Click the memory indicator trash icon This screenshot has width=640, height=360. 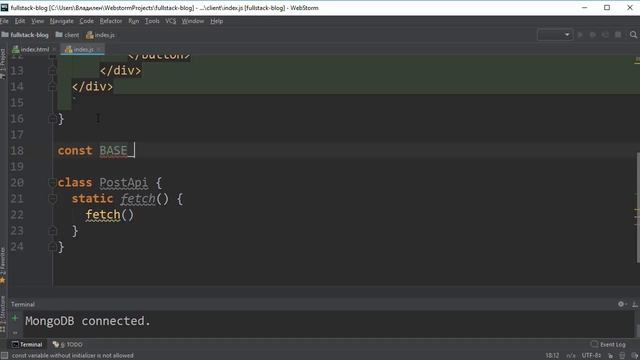coord(622,356)
